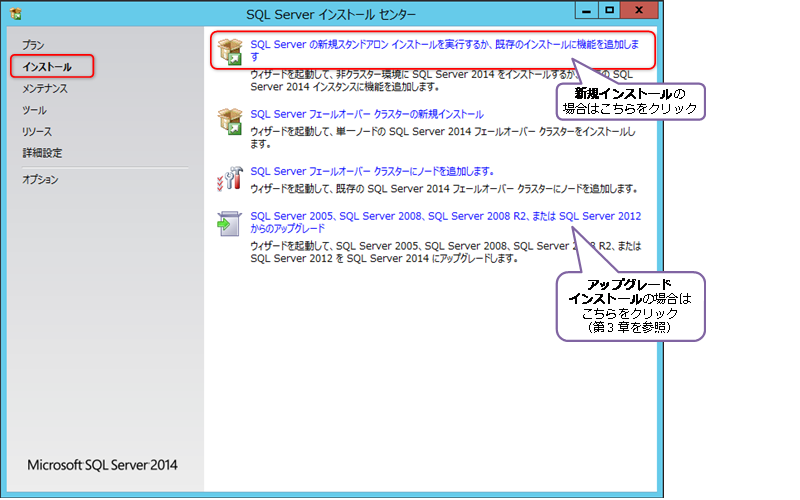This screenshot has height=500, width=800.
Task: Click the SQL Server 2005/2008/2012 upgrade link
Action: point(445,222)
